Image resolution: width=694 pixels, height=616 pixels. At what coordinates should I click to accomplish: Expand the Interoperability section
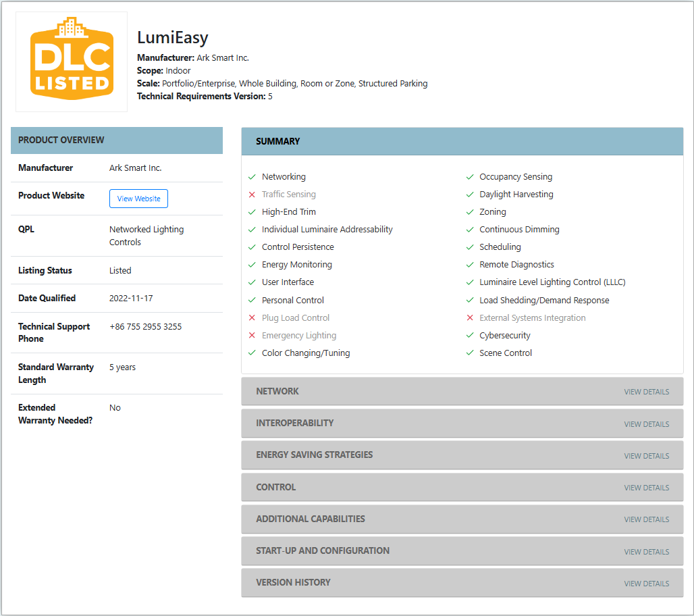click(x=462, y=423)
